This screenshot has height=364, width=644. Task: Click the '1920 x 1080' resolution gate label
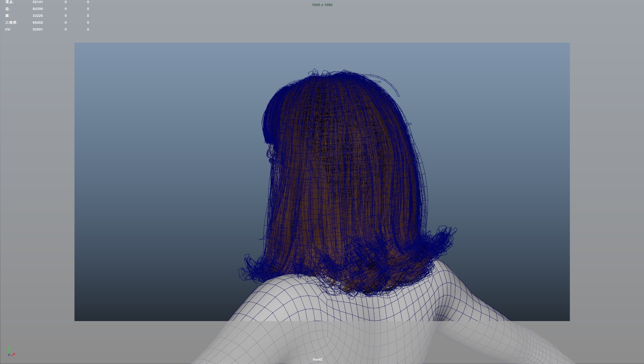pos(322,5)
